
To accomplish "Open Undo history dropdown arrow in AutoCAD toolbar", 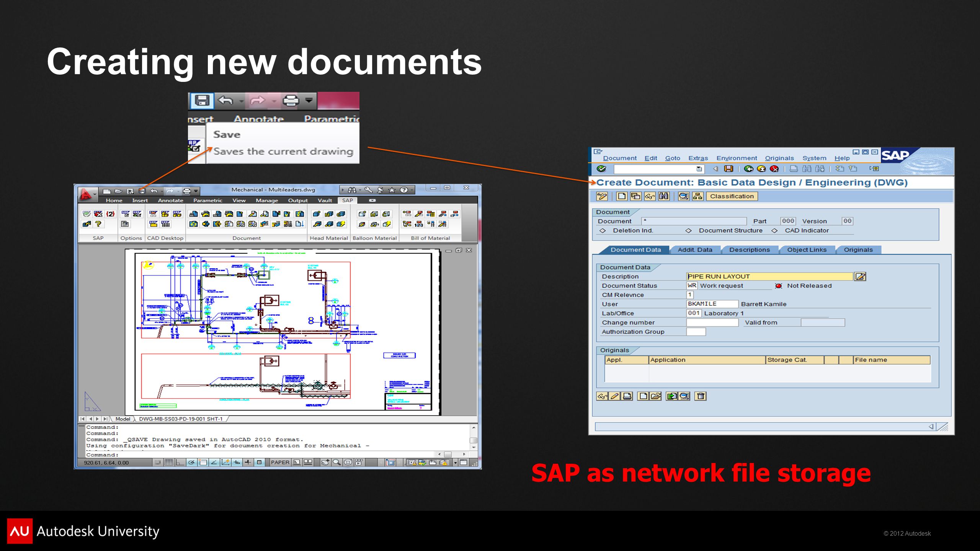I will pyautogui.click(x=162, y=191).
